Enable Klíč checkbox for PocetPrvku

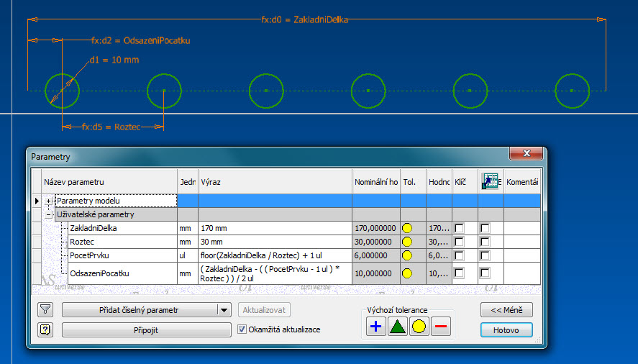[x=460, y=255]
